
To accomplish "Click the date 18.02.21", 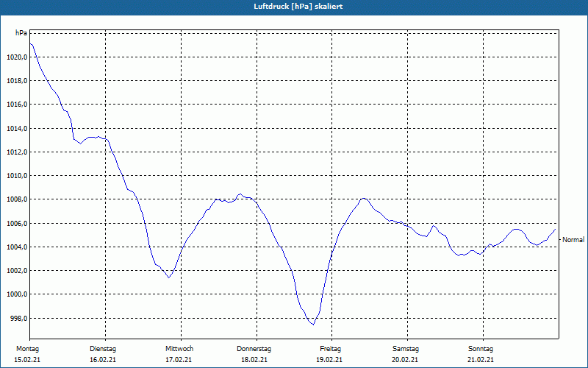I will [254, 360].
